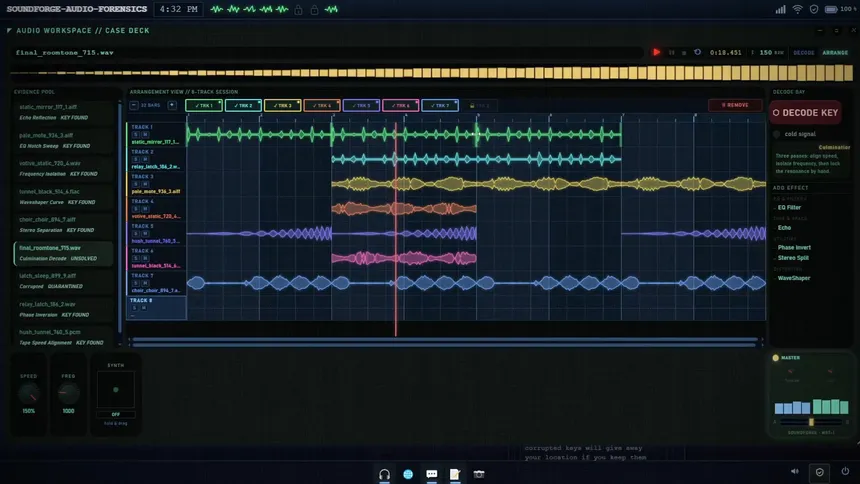This screenshot has height=484, width=860.
Task: Select tunnel_black_514_6.flac in evidence pool
Action: click(64, 196)
